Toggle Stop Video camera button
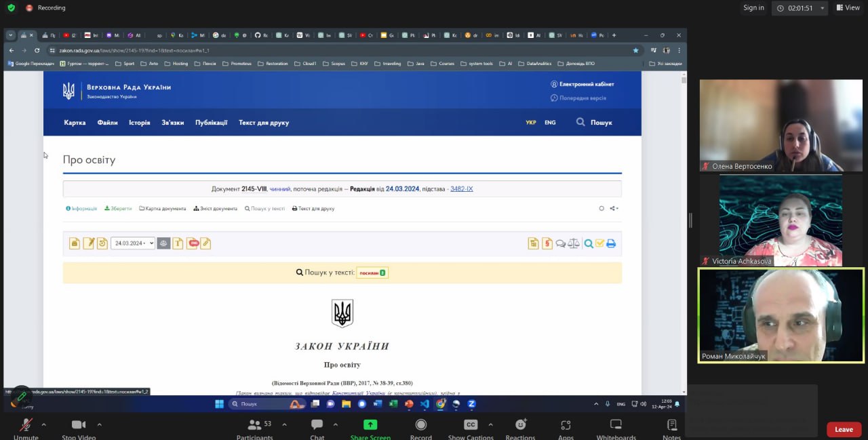This screenshot has height=440, width=868. 79,425
